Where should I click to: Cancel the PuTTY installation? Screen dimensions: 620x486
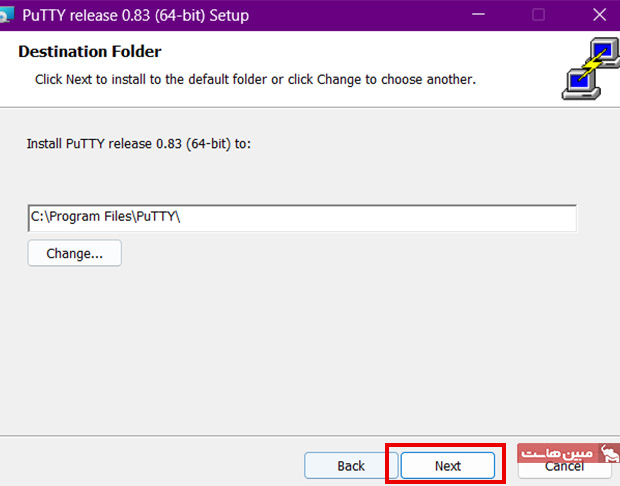pos(563,468)
